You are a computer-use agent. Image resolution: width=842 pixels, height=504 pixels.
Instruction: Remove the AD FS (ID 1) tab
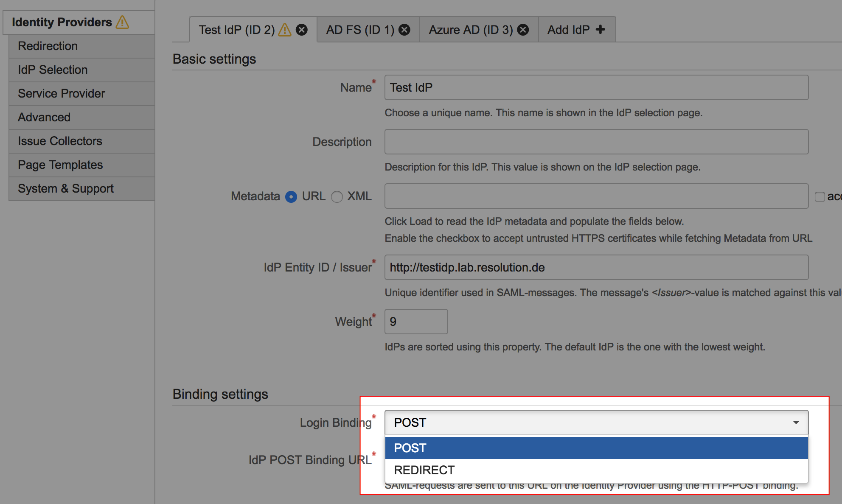coord(404,30)
